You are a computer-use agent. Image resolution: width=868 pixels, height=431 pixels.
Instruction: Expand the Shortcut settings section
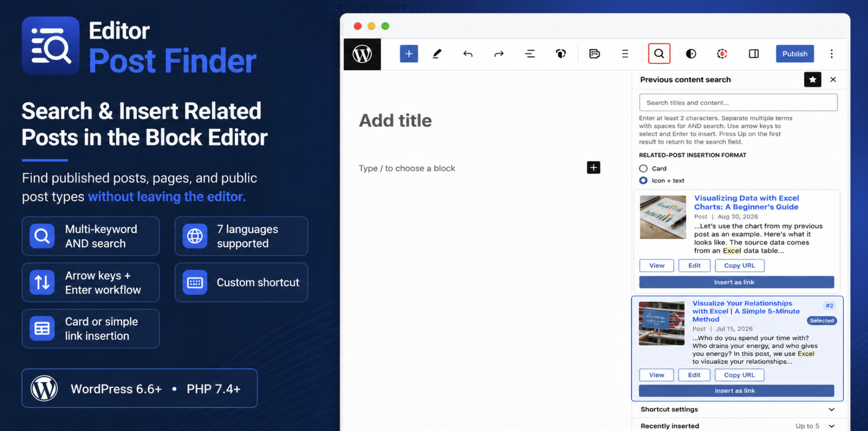738,409
